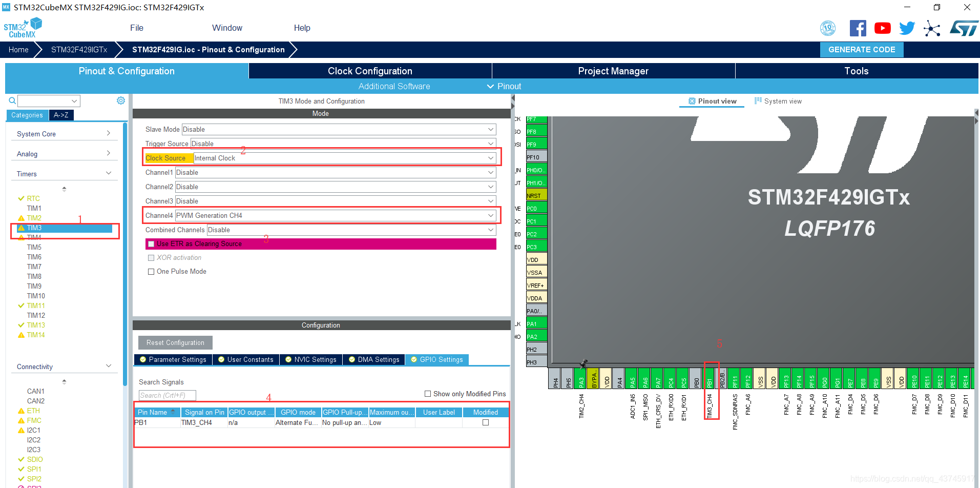This screenshot has width=980, height=488.
Task: Click the PF10 pin on chip
Action: 536,157
